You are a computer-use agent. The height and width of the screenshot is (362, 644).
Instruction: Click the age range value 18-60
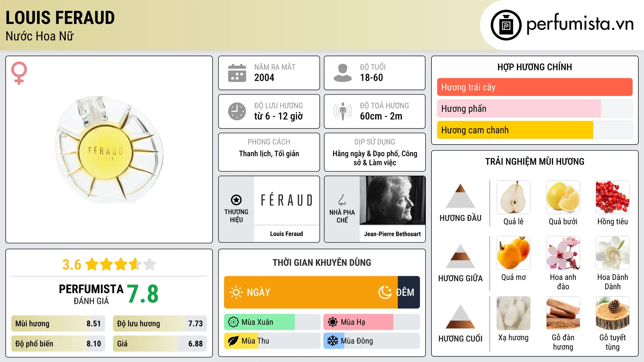371,78
